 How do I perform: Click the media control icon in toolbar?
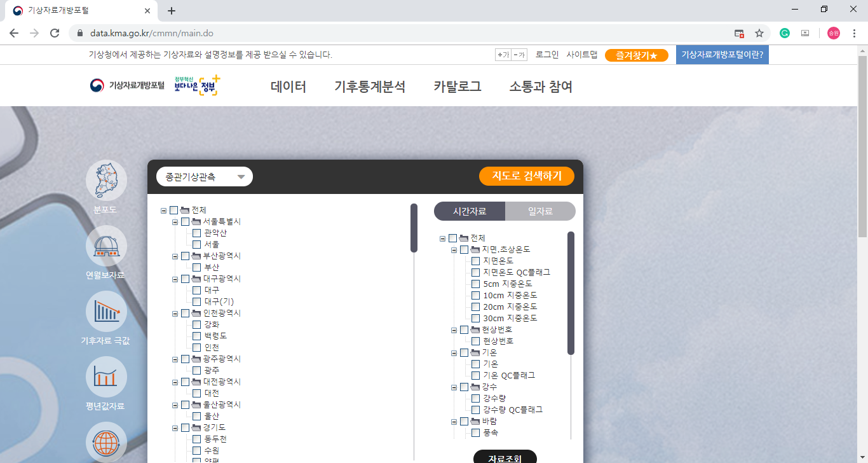pos(805,33)
